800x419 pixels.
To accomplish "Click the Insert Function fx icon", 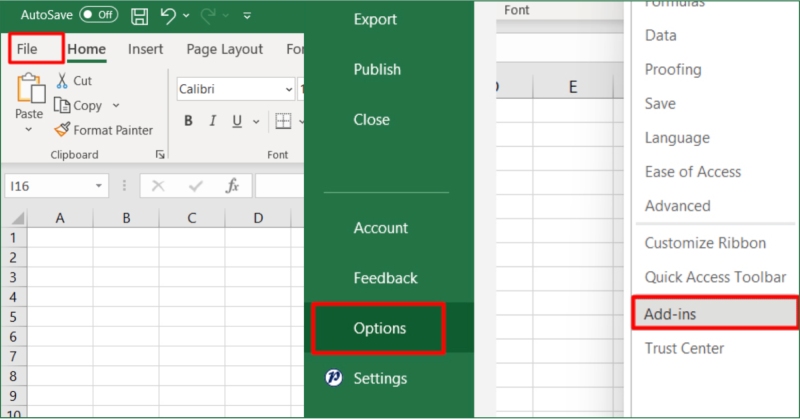I will point(233,186).
